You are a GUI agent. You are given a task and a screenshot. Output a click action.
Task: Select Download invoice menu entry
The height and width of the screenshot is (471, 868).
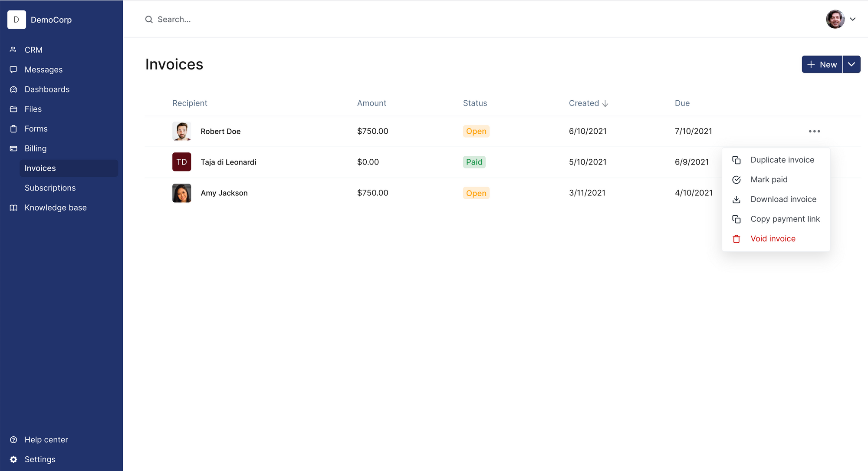pos(783,199)
